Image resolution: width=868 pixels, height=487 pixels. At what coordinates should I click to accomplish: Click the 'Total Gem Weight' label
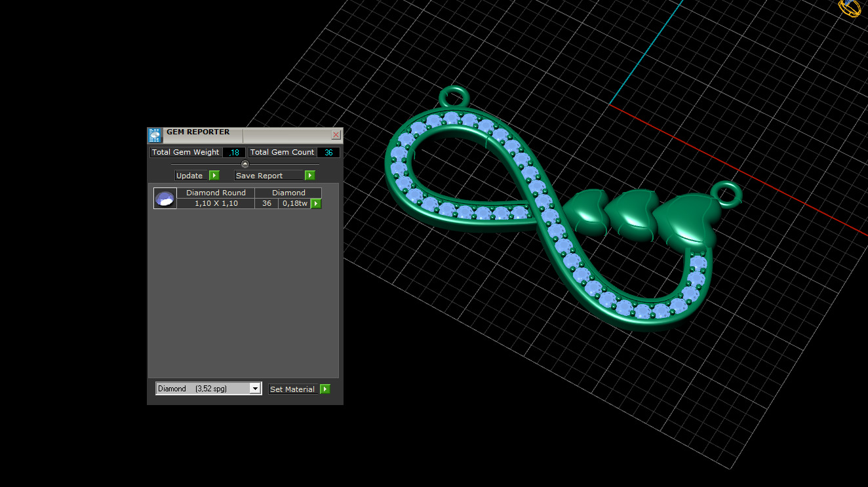[x=186, y=152]
